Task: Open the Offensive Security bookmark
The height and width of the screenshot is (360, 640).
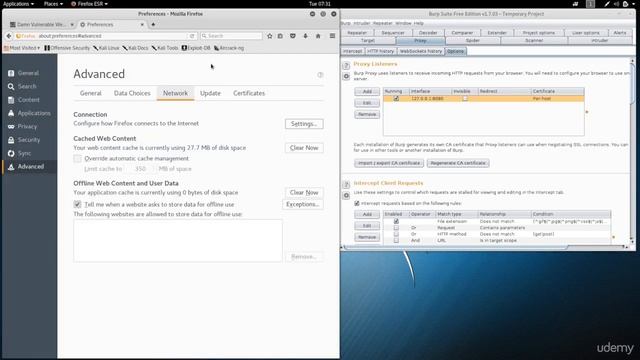Action: (x=67, y=48)
